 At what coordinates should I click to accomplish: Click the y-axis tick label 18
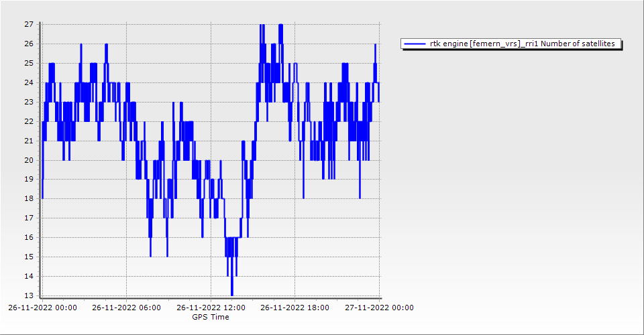point(29,199)
